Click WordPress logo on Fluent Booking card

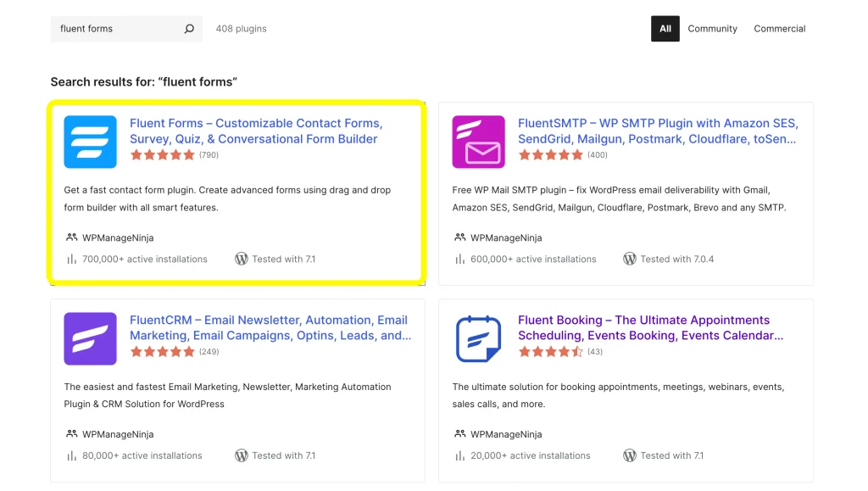[630, 455]
